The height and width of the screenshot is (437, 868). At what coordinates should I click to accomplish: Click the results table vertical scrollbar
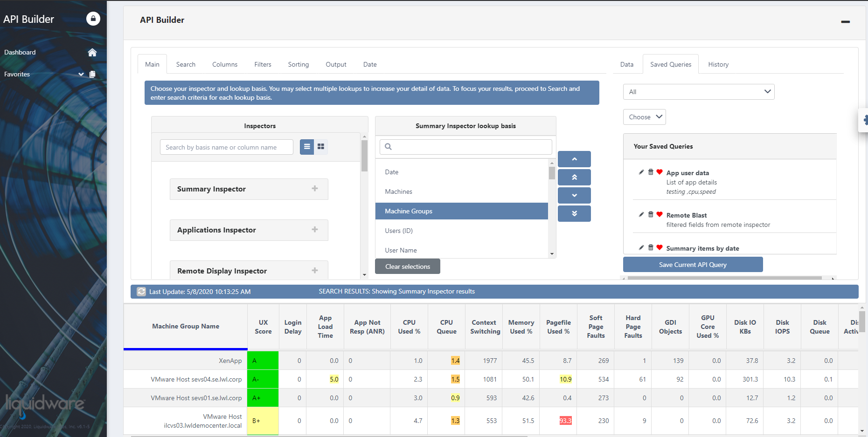(862, 321)
